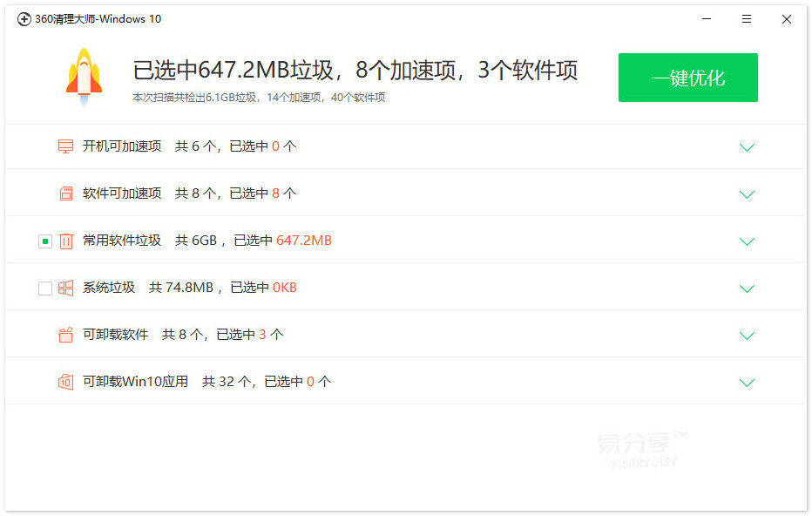This screenshot has height=516, width=812.
Task: Expand the 开机可加速项 section
Action: pyautogui.click(x=748, y=147)
